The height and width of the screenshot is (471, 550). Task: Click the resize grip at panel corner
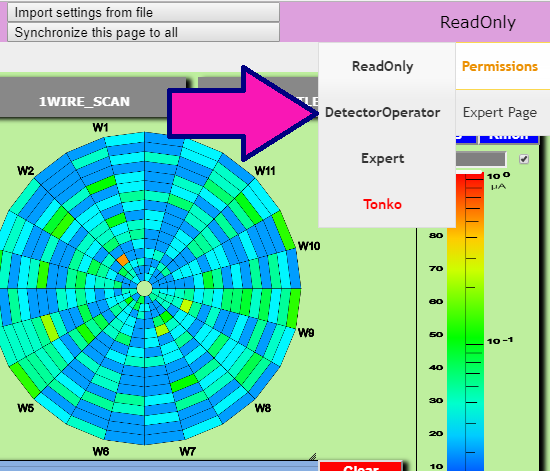pos(312,456)
